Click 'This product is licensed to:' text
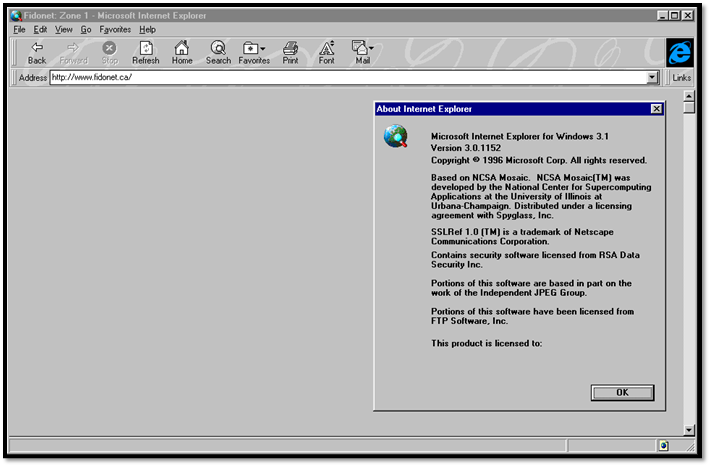The width and height of the screenshot is (711, 467). point(486,343)
